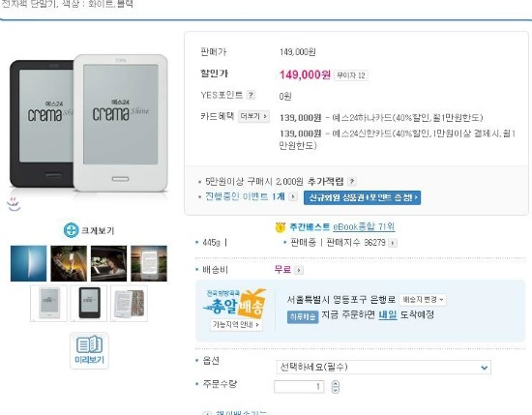Click the 내일 arrival link

click(x=388, y=315)
